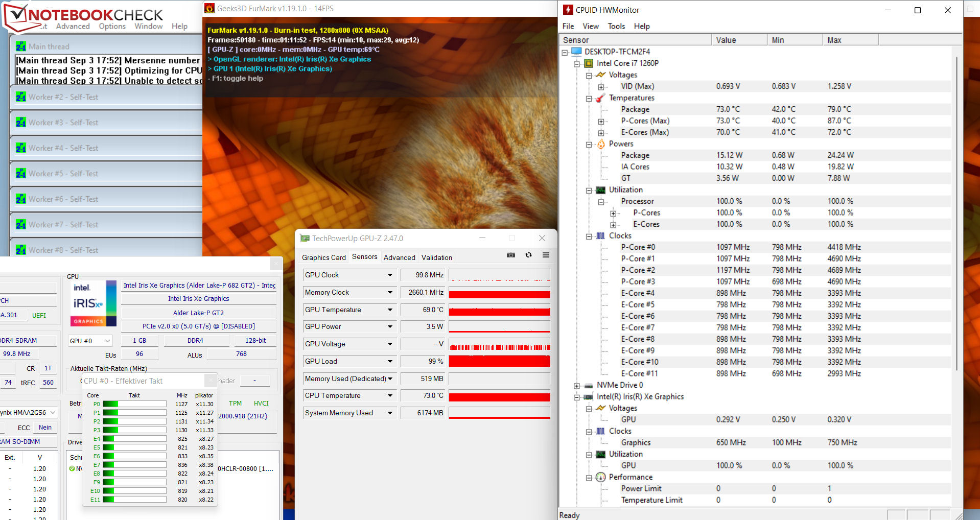Expand the P-Cores utilization entry

(613, 214)
